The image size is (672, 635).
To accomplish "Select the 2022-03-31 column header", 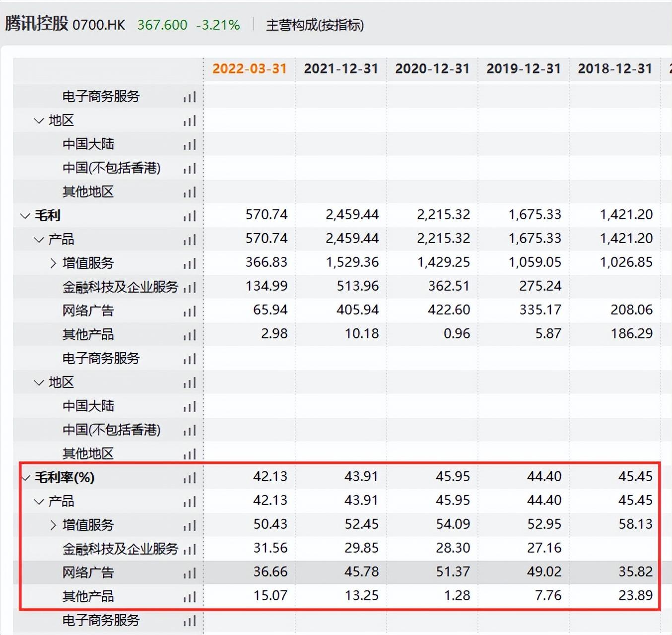I will tap(250, 68).
